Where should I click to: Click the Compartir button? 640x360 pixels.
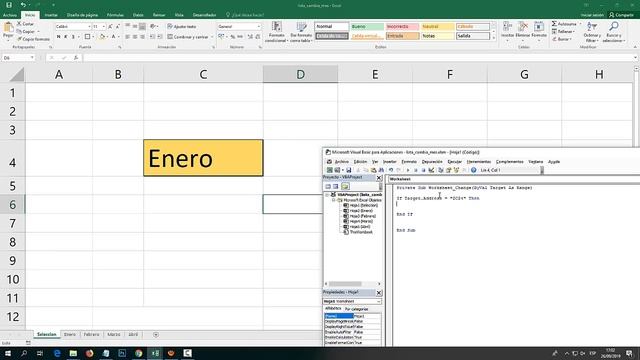pos(621,15)
